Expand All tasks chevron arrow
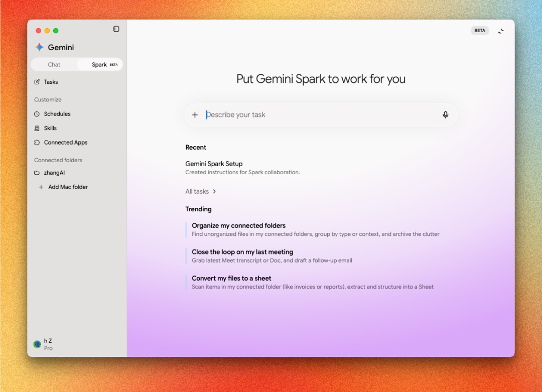The width and height of the screenshot is (542, 392). [214, 192]
